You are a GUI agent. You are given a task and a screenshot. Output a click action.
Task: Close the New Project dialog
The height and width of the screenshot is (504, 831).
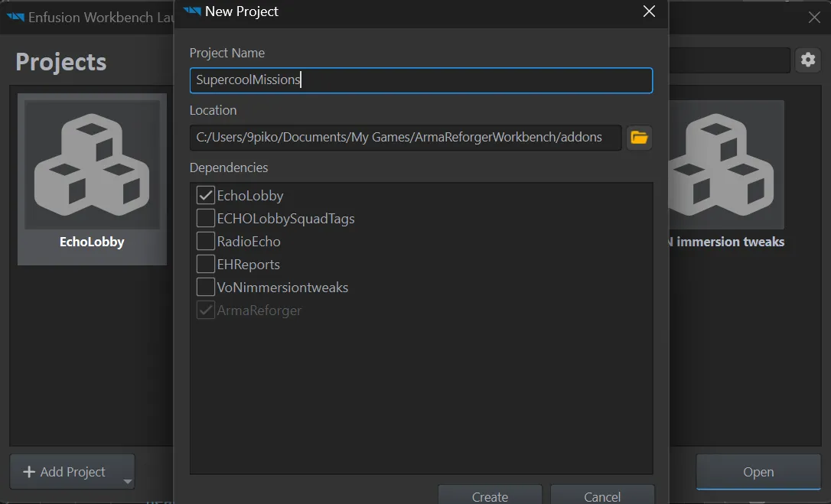tap(649, 11)
